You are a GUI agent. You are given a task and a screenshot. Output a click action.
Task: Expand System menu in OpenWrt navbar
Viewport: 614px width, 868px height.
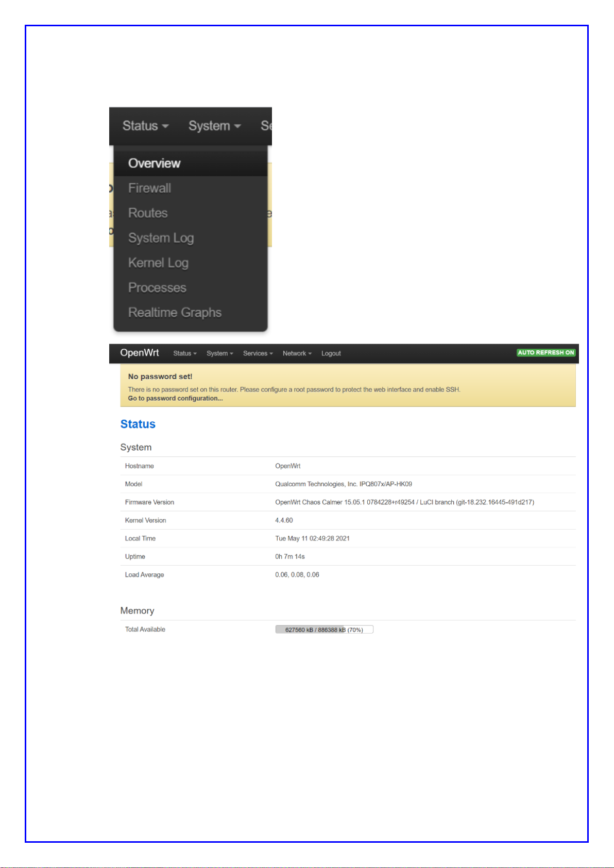click(220, 353)
